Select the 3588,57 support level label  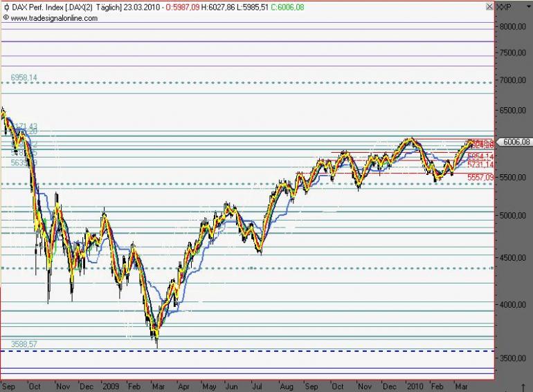click(24, 344)
